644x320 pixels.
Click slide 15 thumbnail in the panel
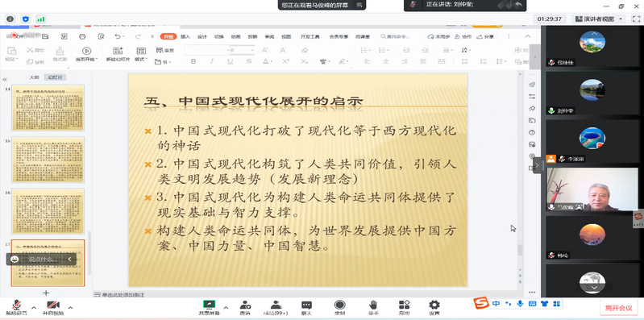tap(48, 160)
